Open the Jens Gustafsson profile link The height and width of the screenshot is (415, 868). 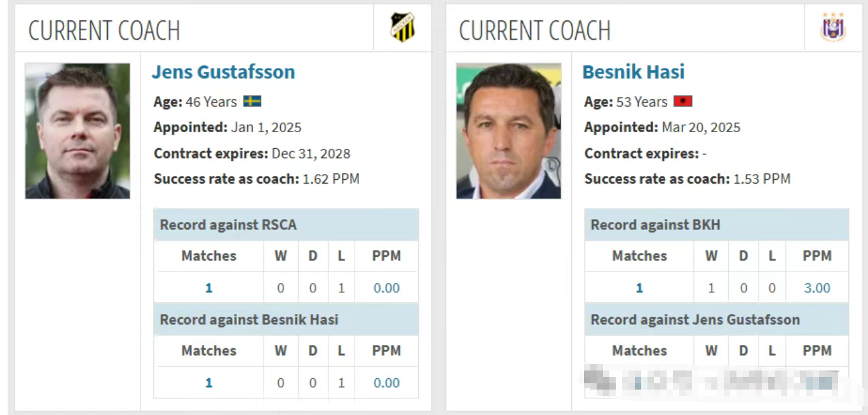click(223, 72)
